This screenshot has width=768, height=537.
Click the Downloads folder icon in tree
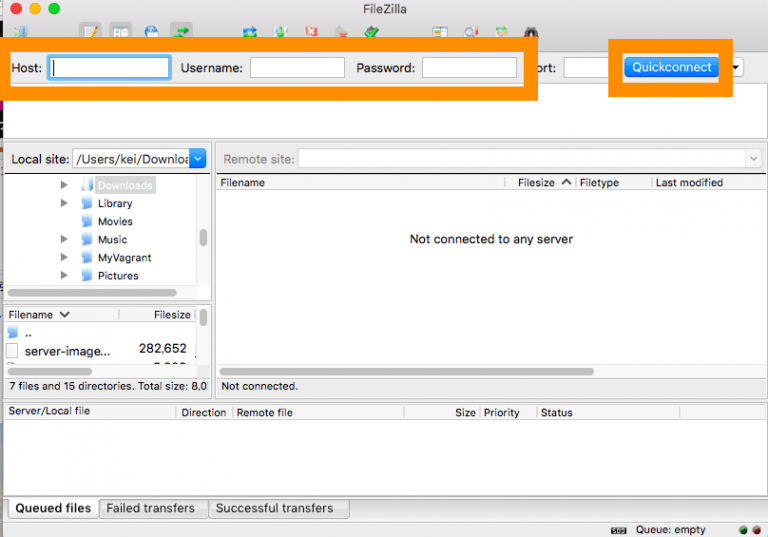87,185
